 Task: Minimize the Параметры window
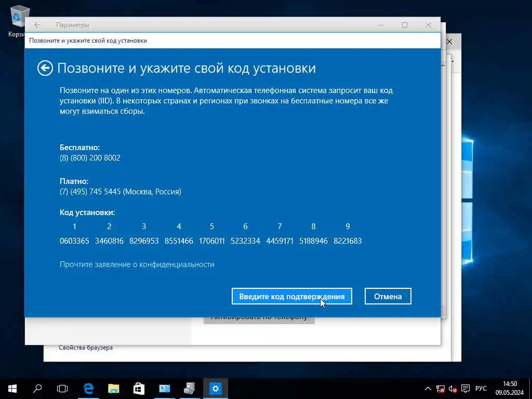[381, 25]
